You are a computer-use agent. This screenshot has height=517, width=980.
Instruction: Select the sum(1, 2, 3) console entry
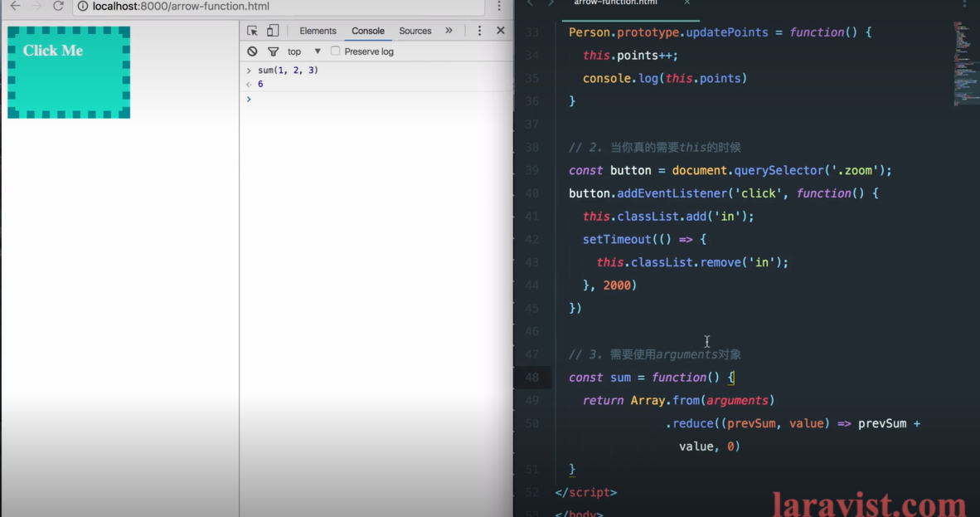(288, 70)
